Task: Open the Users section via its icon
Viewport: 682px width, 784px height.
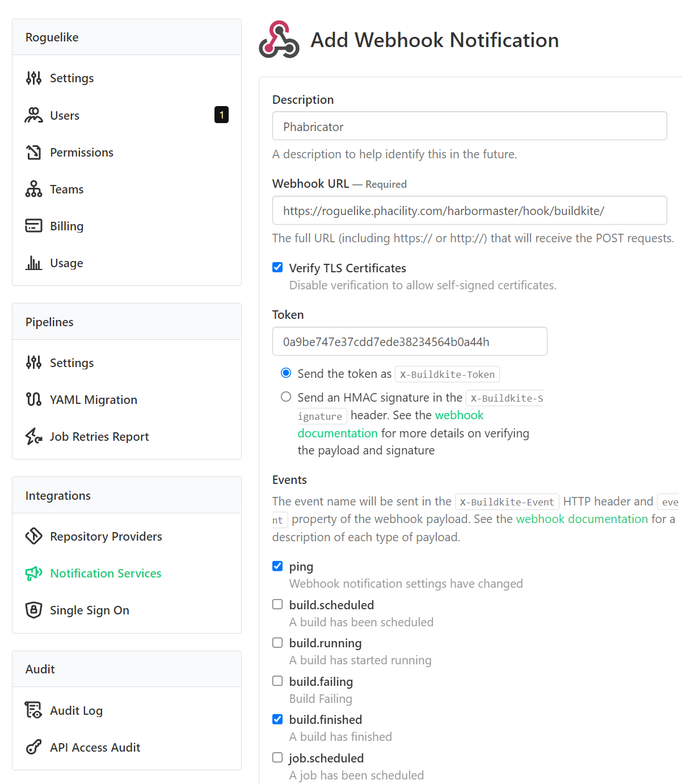Action: click(33, 115)
